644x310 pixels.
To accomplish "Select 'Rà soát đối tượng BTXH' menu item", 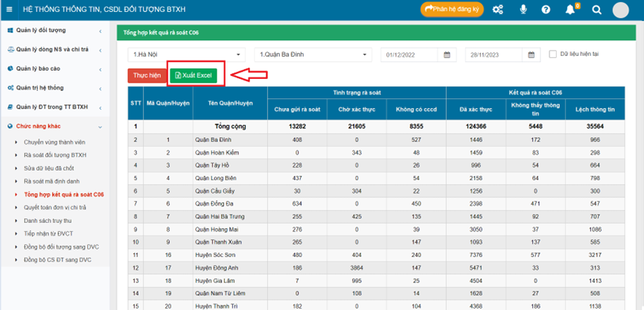I will click(x=55, y=155).
